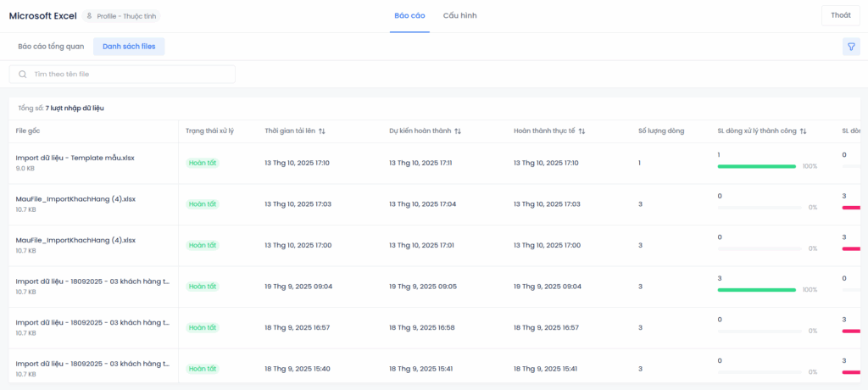Sort by Thời gian tải lên arrows

coord(322,131)
